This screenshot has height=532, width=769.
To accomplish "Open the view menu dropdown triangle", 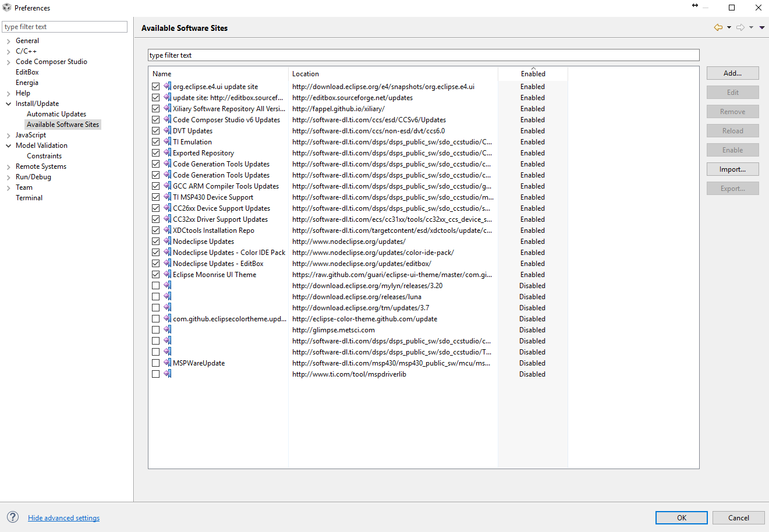I will coord(762,27).
